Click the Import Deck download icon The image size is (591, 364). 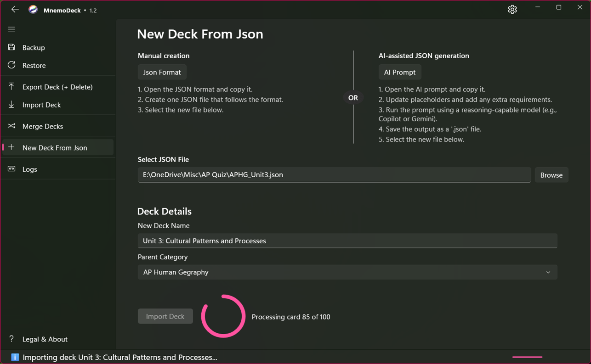[11, 105]
